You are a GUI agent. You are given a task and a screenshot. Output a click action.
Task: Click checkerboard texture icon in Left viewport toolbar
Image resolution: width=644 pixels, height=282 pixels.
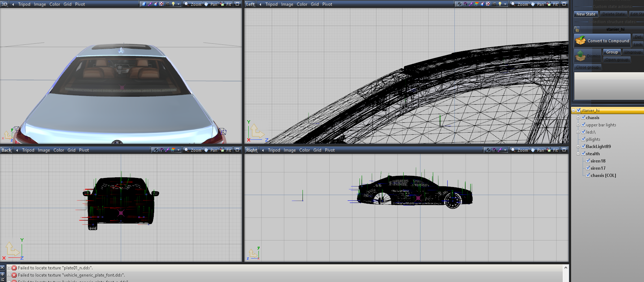point(488,4)
